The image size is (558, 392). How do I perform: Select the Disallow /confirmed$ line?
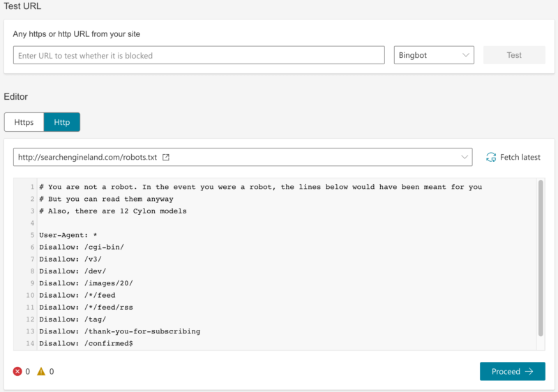(86, 344)
